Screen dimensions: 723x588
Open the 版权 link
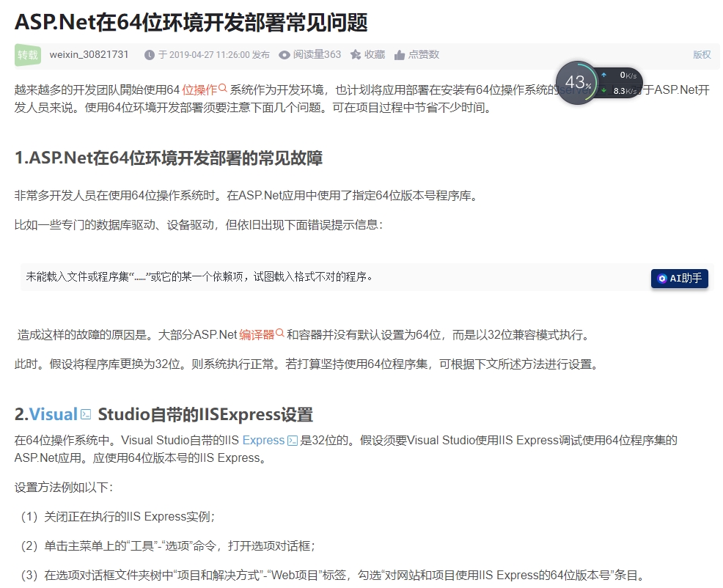pos(702,55)
